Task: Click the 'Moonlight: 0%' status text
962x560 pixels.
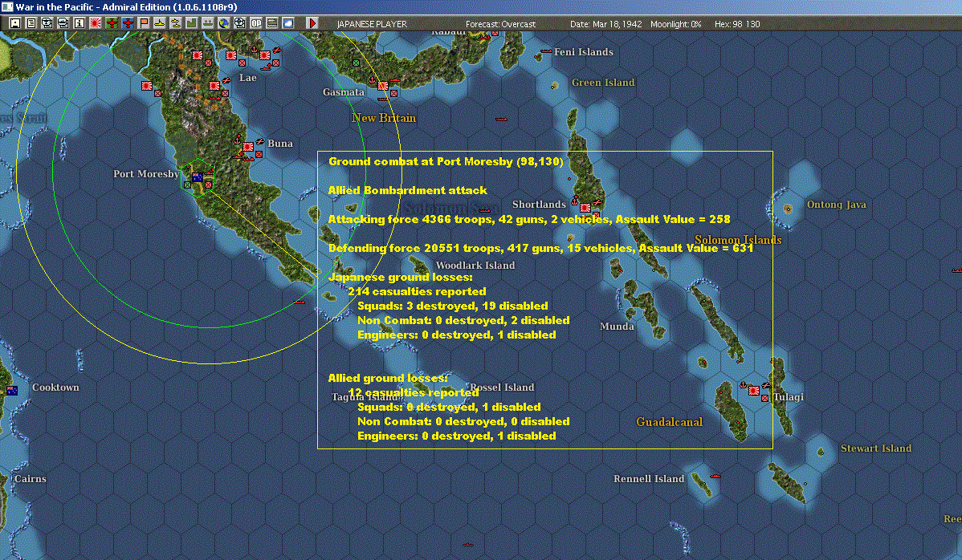Action: (676, 24)
